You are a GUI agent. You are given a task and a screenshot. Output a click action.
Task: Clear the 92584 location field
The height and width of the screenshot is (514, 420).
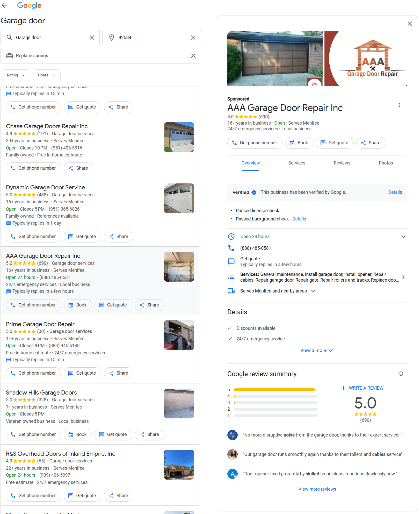point(193,38)
